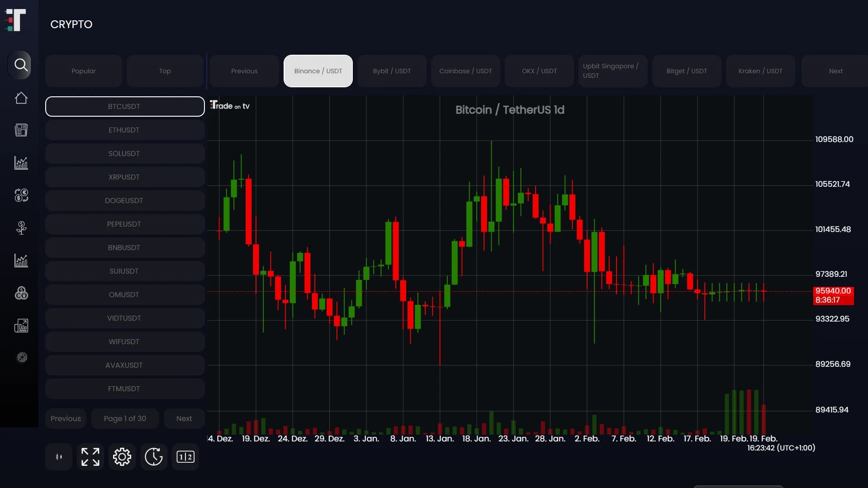Switch to the Coinbase / USDT tab

pos(465,71)
